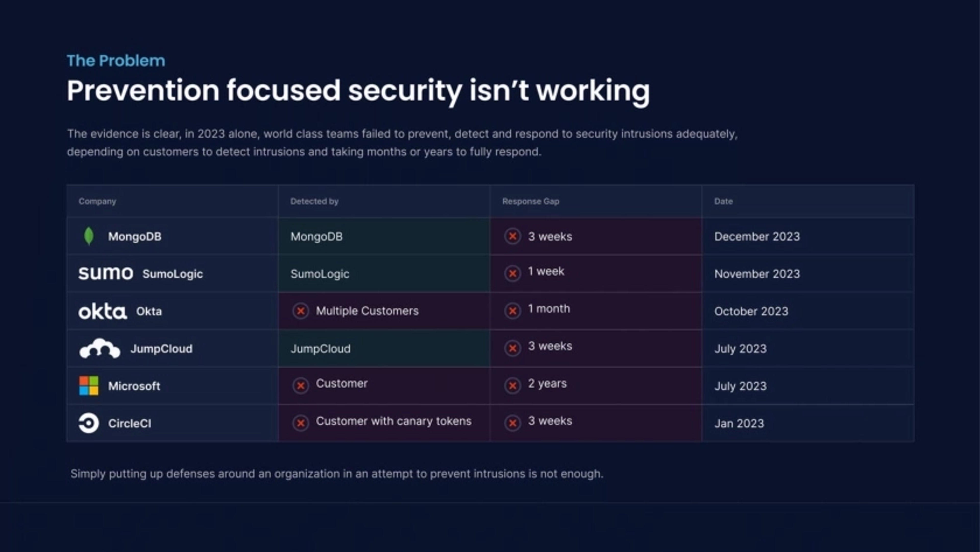Select the CircleCI circular logo
Viewport: 980px width, 552px height.
point(88,423)
